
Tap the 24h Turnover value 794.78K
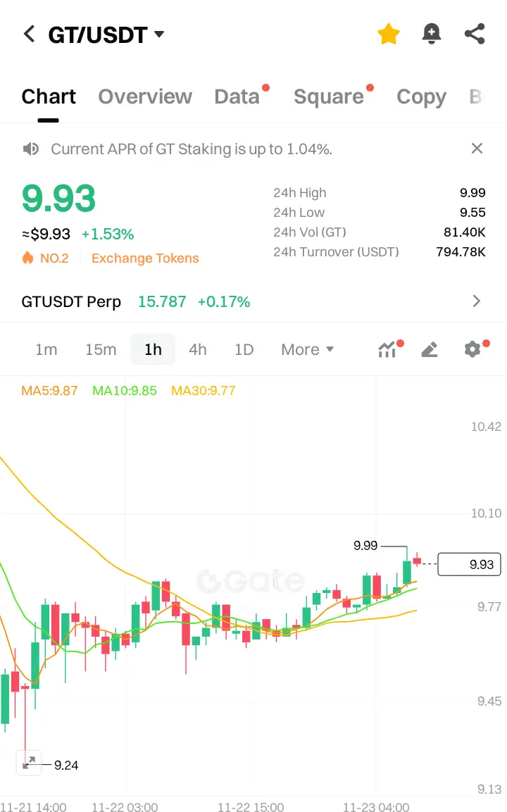tap(461, 251)
